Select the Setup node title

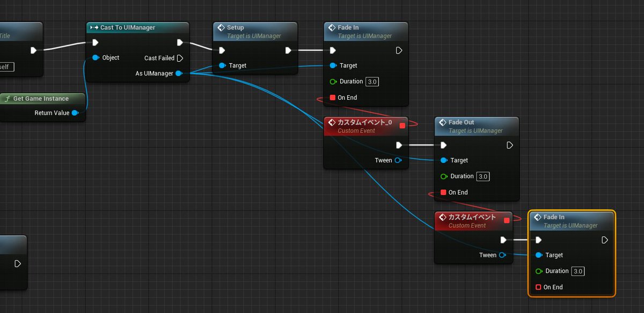tap(236, 28)
